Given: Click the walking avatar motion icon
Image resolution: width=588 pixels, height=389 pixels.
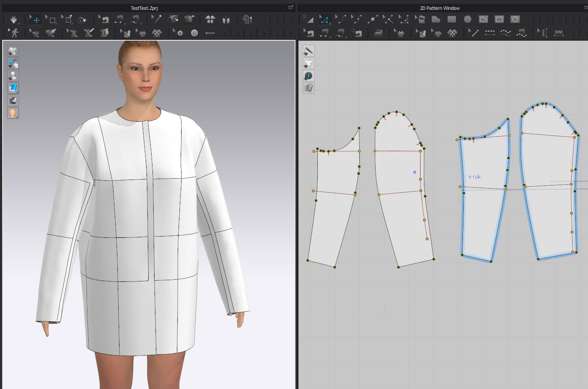Looking at the screenshot, I should pos(14,33).
